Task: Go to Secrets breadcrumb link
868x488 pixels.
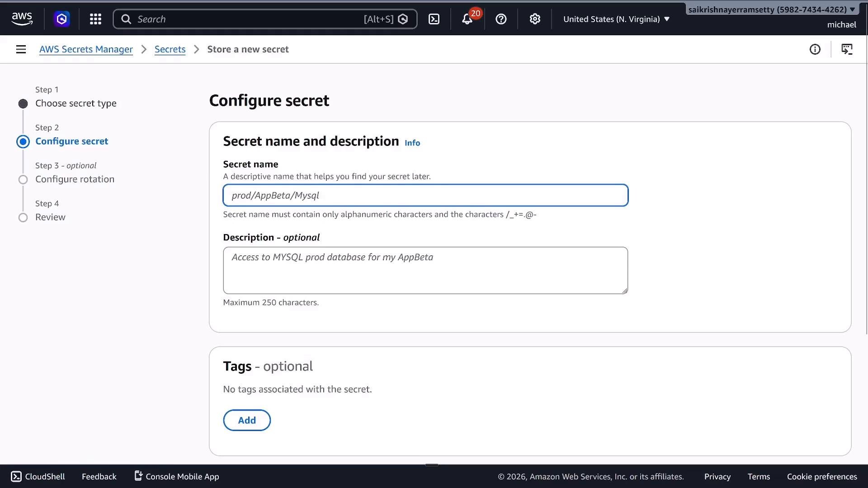Action: [170, 49]
